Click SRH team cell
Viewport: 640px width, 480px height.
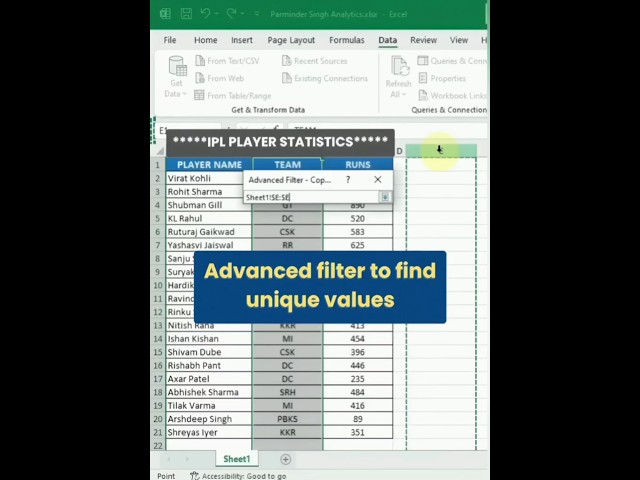coord(287,392)
